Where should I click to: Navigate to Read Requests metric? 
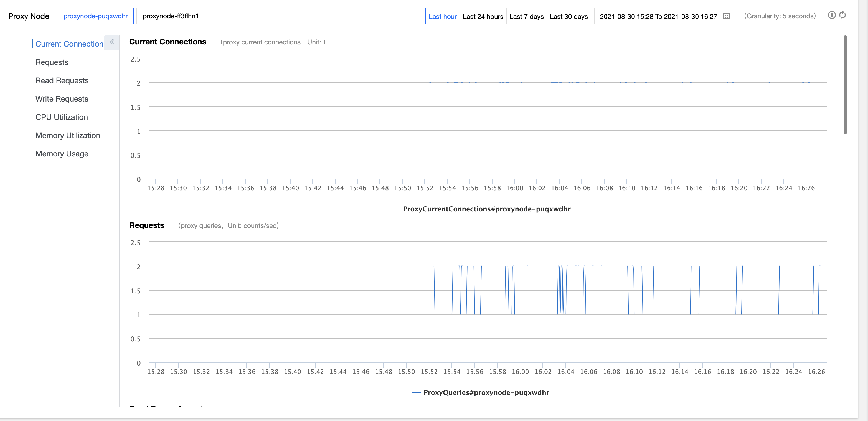[62, 80]
